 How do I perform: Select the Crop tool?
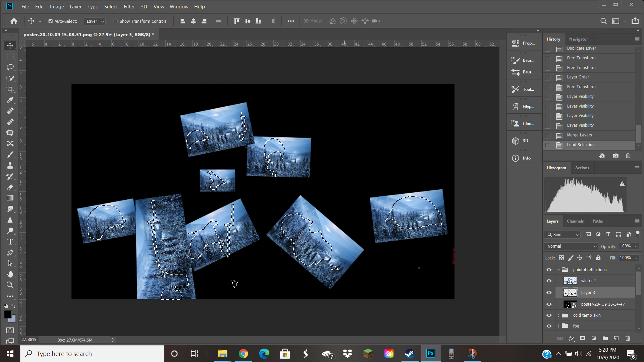point(10,89)
